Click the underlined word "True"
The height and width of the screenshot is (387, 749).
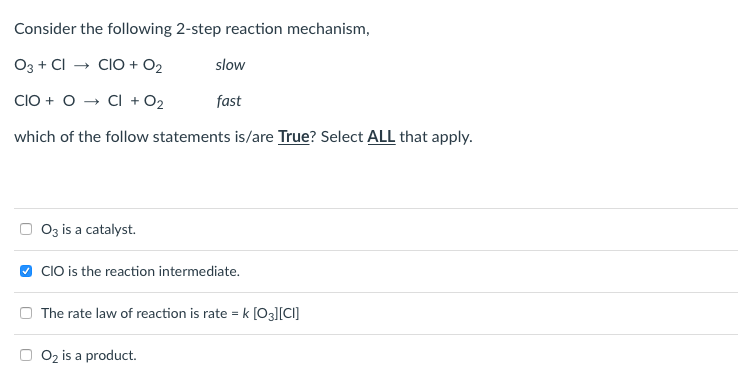294,137
